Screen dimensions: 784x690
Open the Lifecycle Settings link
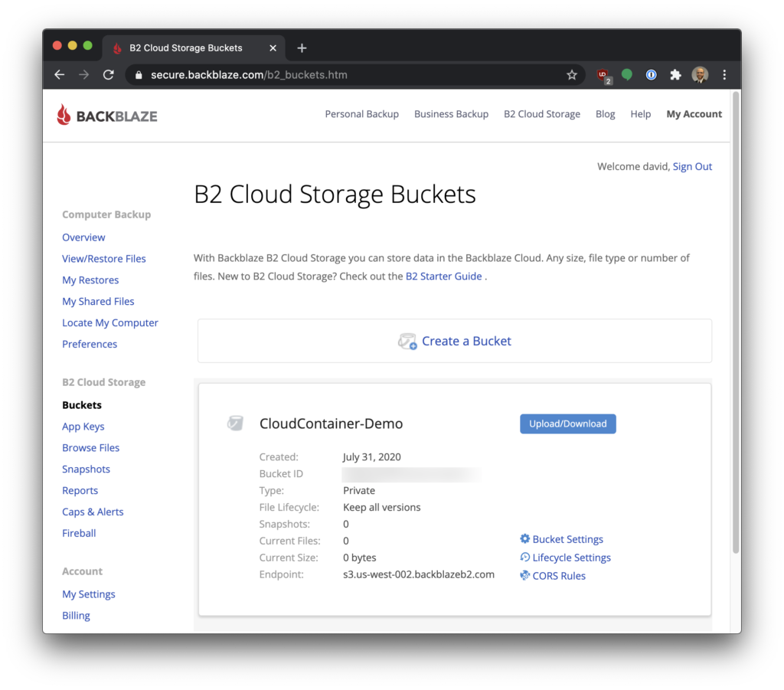coord(571,558)
